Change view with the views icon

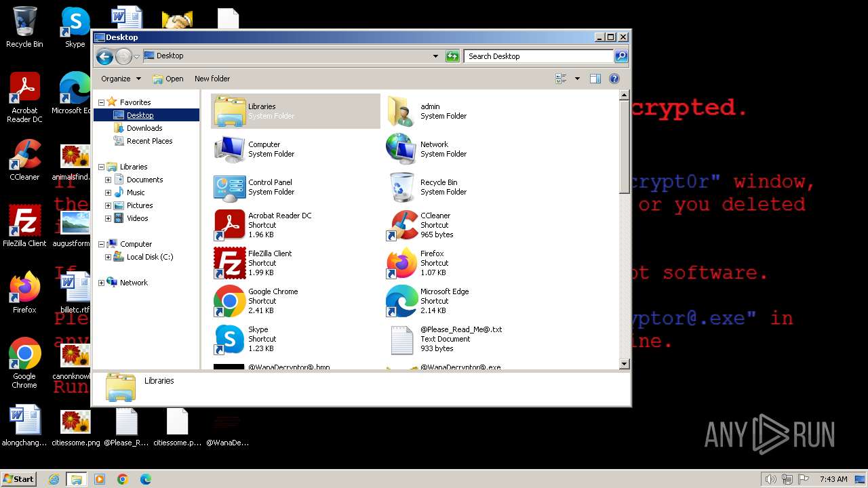[x=561, y=79]
